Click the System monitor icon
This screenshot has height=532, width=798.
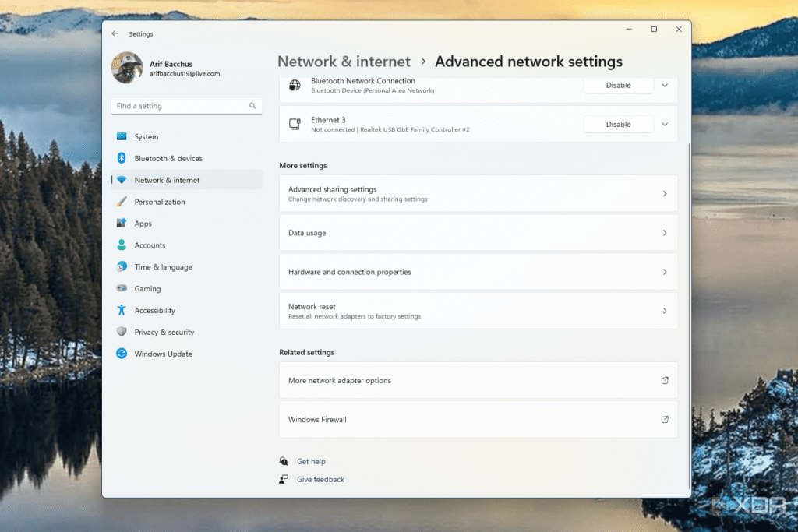click(x=122, y=136)
